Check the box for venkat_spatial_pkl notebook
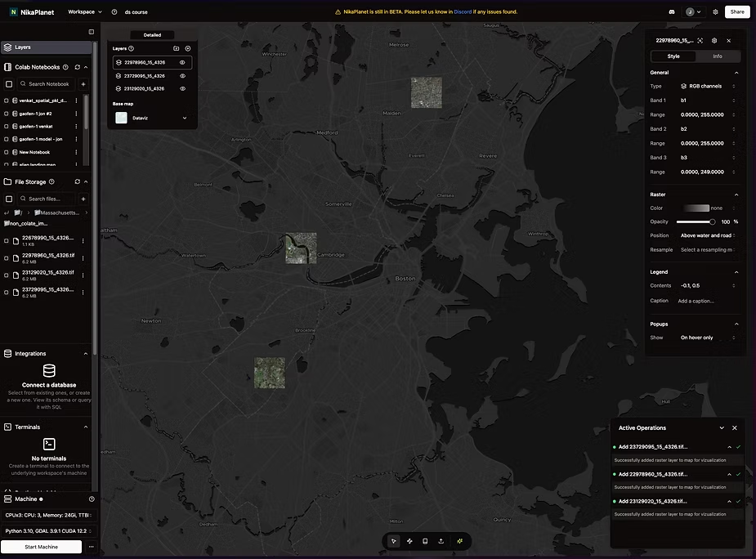 7,101
